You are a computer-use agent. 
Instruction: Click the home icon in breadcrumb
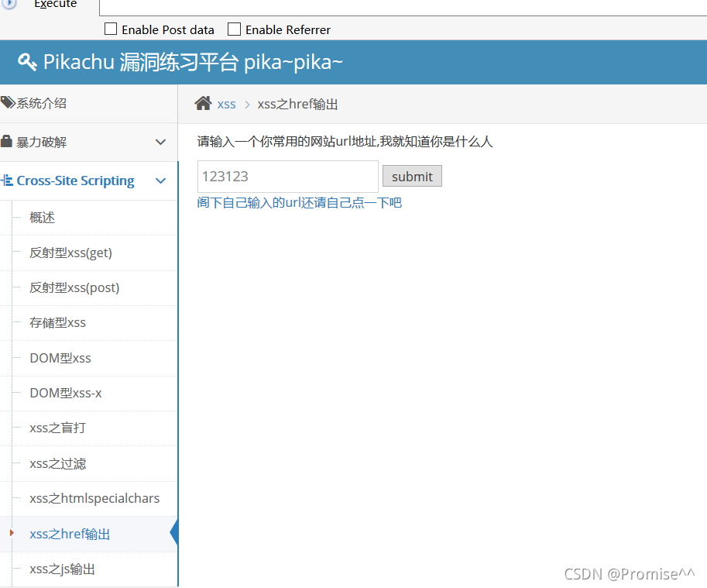(x=203, y=103)
